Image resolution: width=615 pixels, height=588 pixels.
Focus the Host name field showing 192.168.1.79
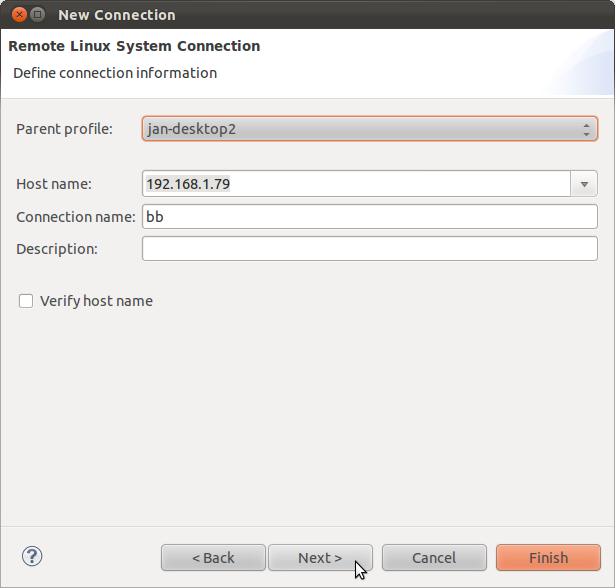(x=356, y=184)
